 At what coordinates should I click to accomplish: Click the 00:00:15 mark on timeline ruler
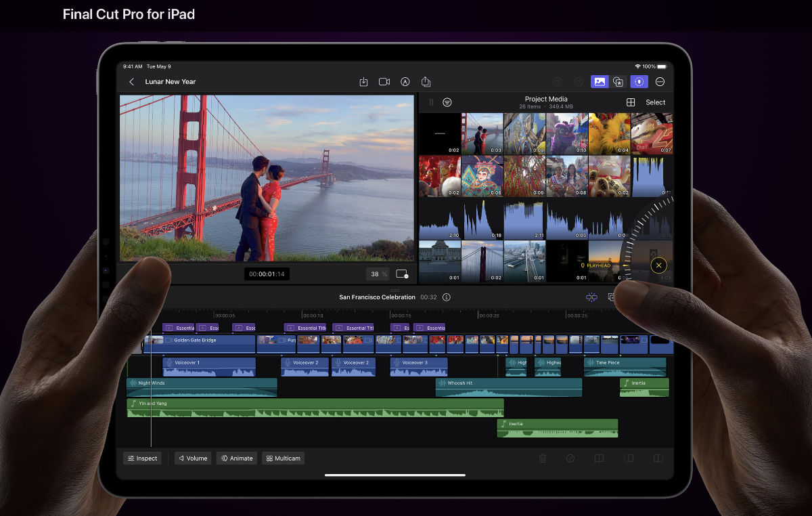[x=401, y=316]
